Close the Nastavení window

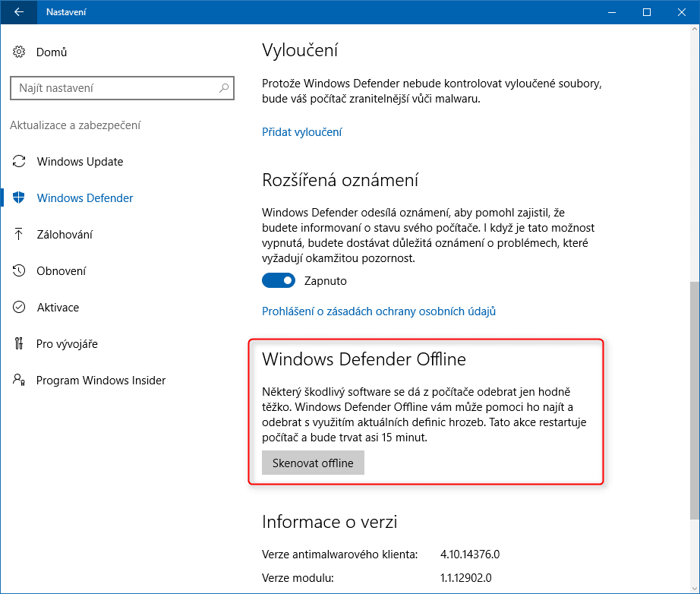point(682,12)
